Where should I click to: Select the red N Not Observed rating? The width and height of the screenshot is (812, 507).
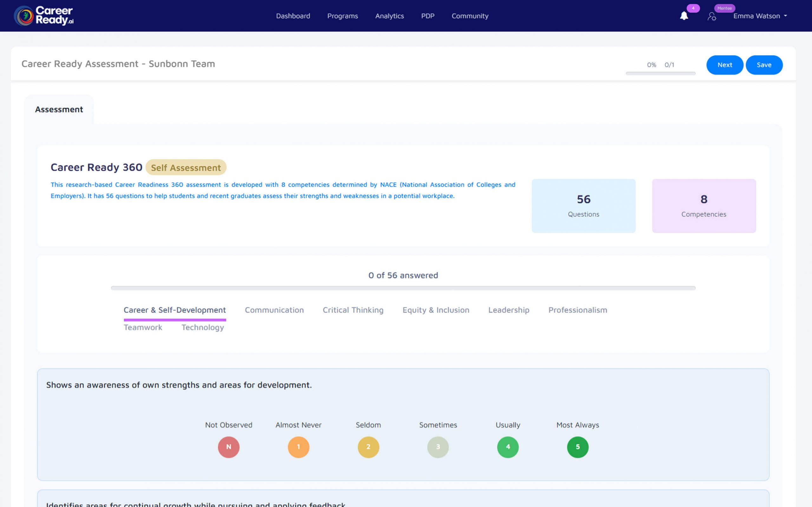tap(228, 447)
